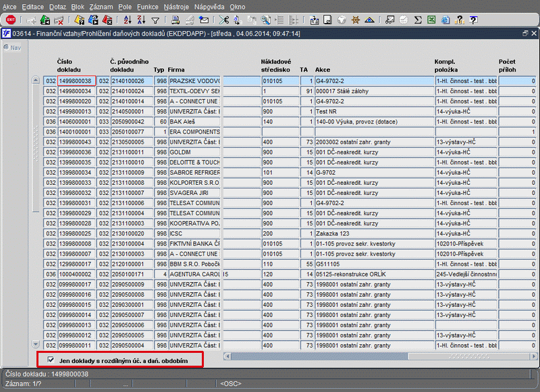The image size is (540, 392).
Task: Select the 'GOLDIM' firm cell
Action: 194,152
